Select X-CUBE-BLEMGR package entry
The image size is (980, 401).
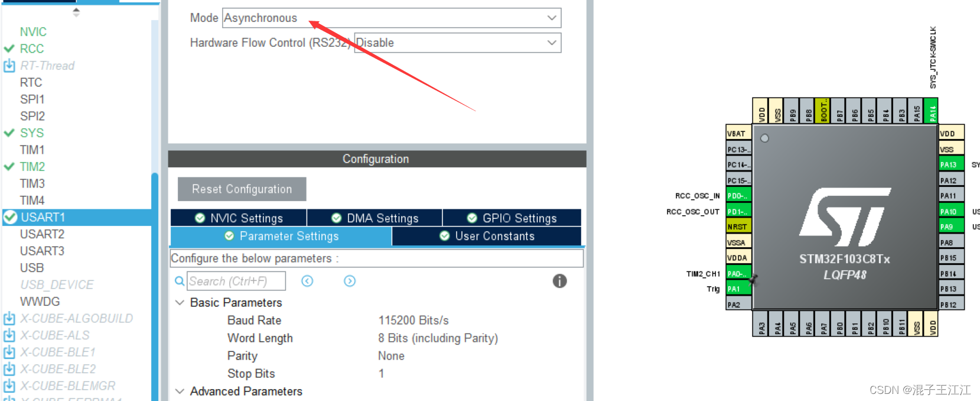(68, 386)
